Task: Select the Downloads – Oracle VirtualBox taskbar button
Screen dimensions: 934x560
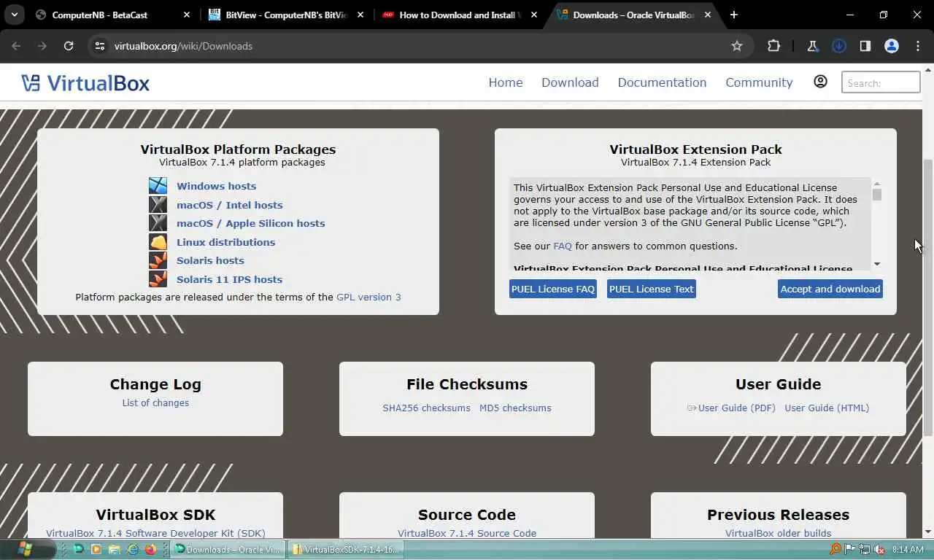Action: (x=228, y=549)
